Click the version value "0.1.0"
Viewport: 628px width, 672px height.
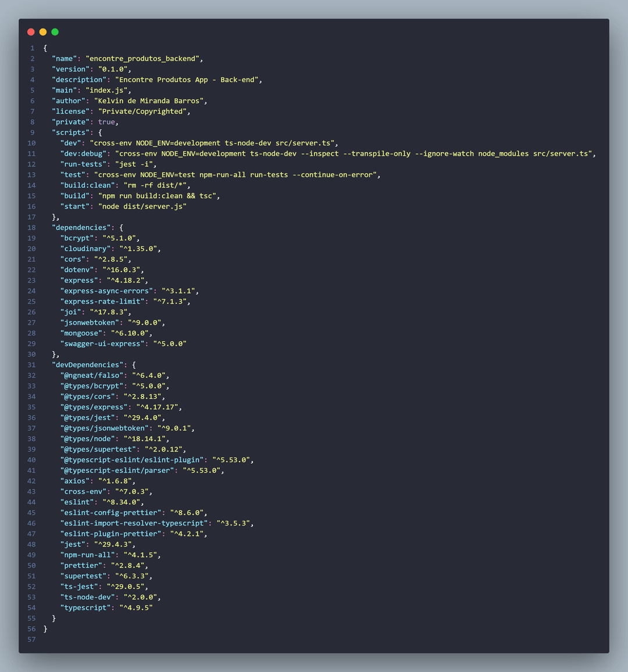113,69
